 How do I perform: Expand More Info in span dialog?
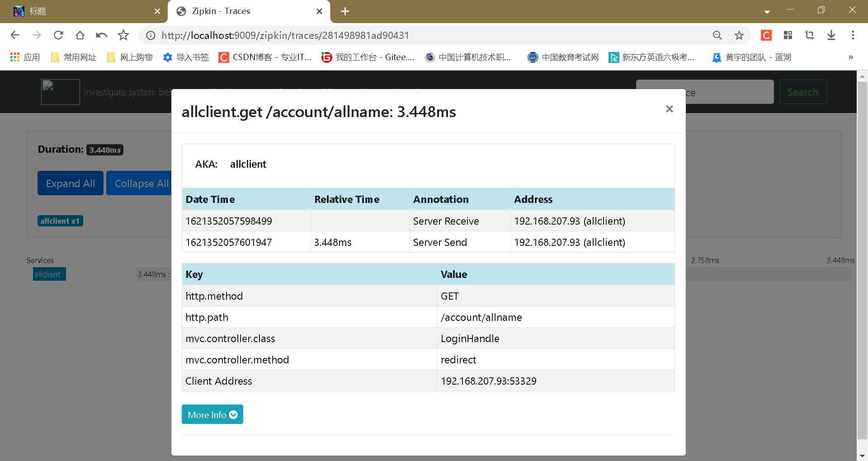(212, 414)
